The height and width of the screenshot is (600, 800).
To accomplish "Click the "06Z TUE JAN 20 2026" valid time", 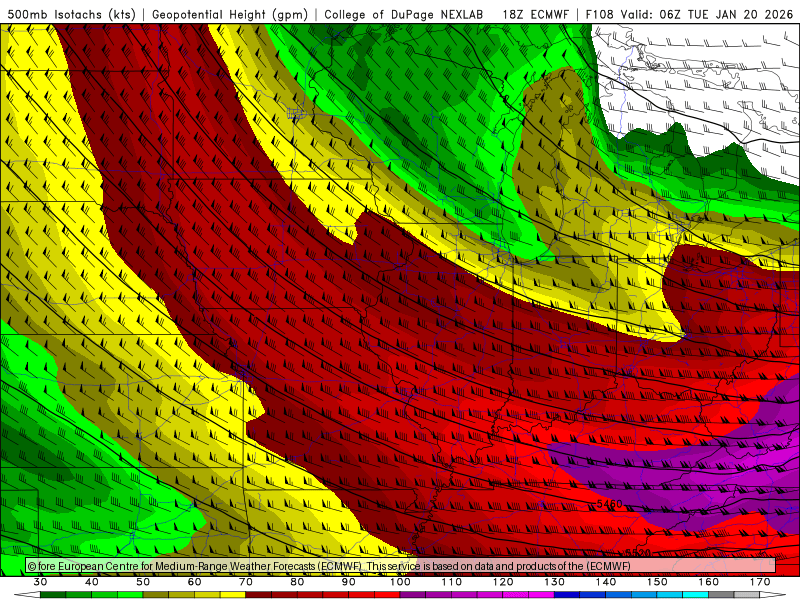I will pyautogui.click(x=726, y=14).
